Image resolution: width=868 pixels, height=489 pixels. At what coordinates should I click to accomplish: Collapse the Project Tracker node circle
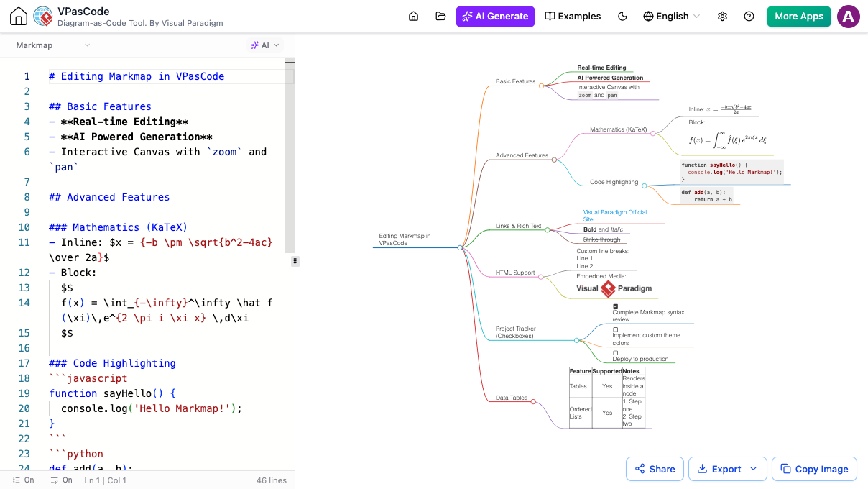576,340
